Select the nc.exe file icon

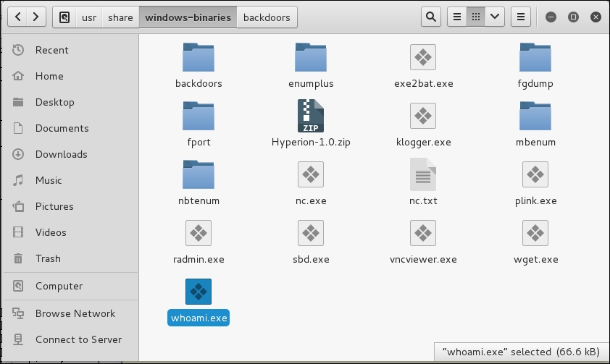click(311, 174)
